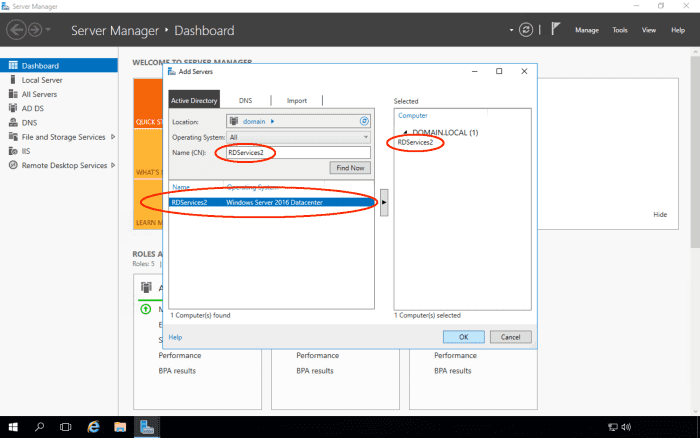This screenshot has height=438, width=700.
Task: Click the Computer column header in Selected list
Action: pos(412,115)
